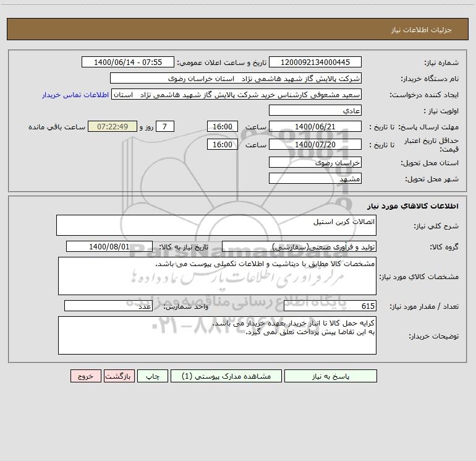
Task: Click the واحد شمارش label
Action: tap(186, 307)
